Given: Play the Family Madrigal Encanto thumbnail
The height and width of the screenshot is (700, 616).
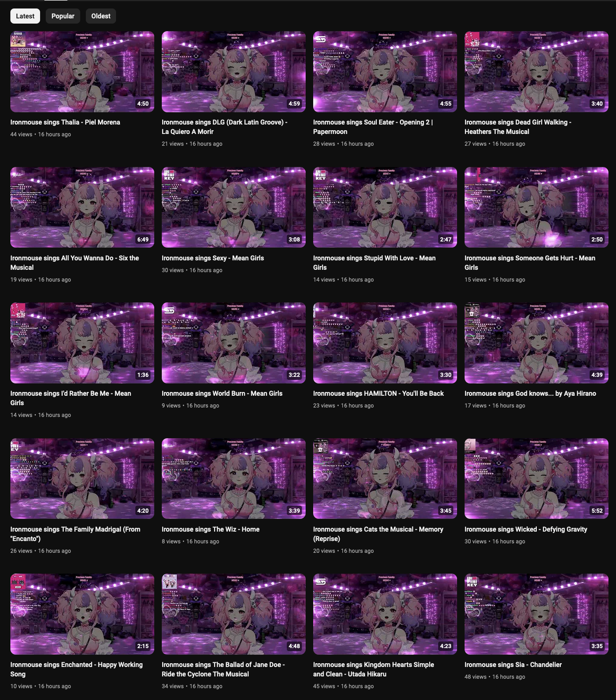Looking at the screenshot, I should [x=82, y=479].
